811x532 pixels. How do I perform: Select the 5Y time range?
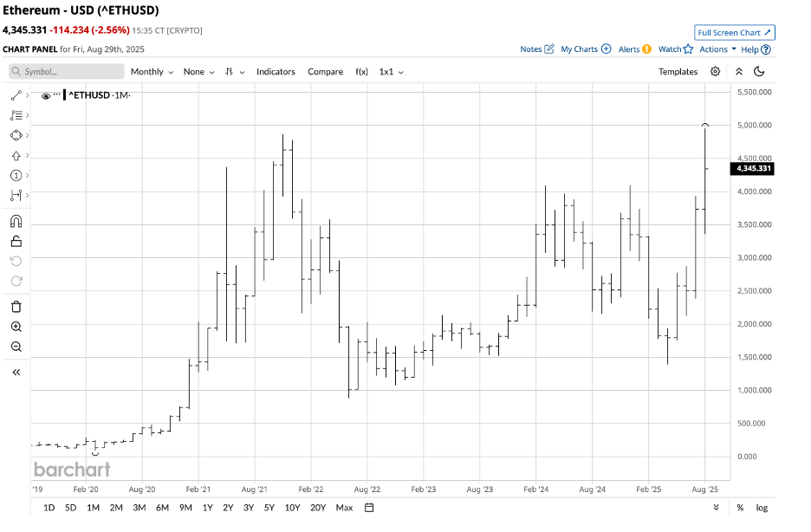pyautogui.click(x=269, y=508)
